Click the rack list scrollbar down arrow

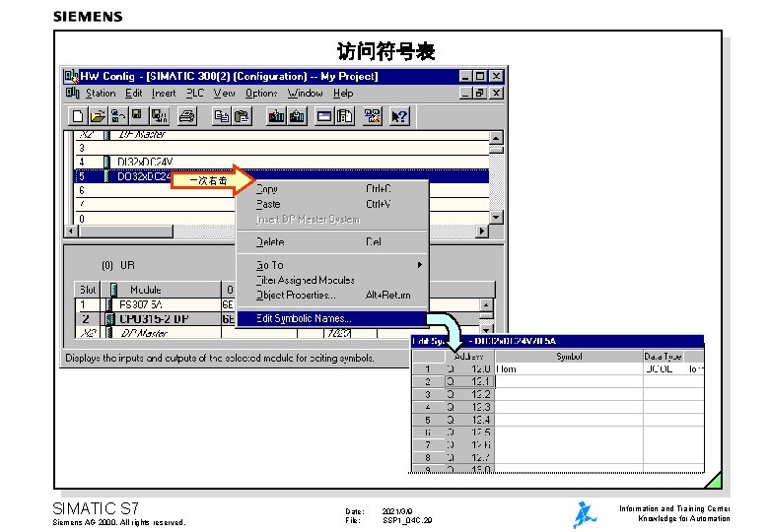[496, 217]
